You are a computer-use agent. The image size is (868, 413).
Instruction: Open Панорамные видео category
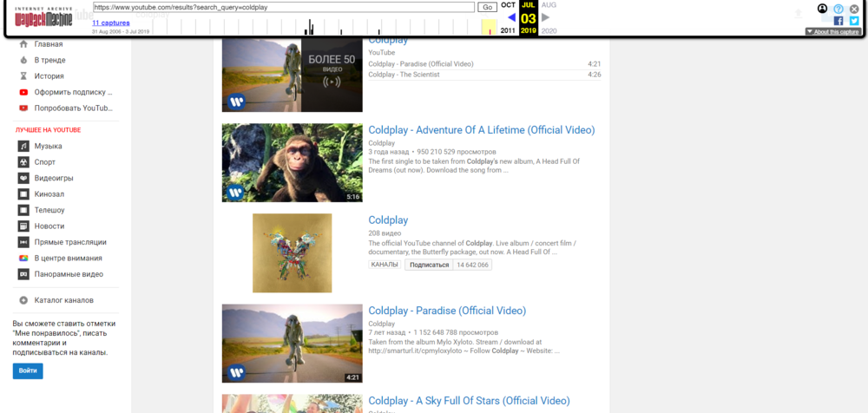click(x=69, y=274)
